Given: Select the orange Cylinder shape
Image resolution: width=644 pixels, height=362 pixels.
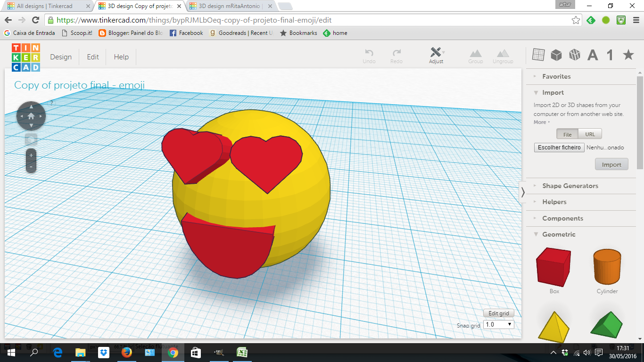Looking at the screenshot, I should point(607,267).
